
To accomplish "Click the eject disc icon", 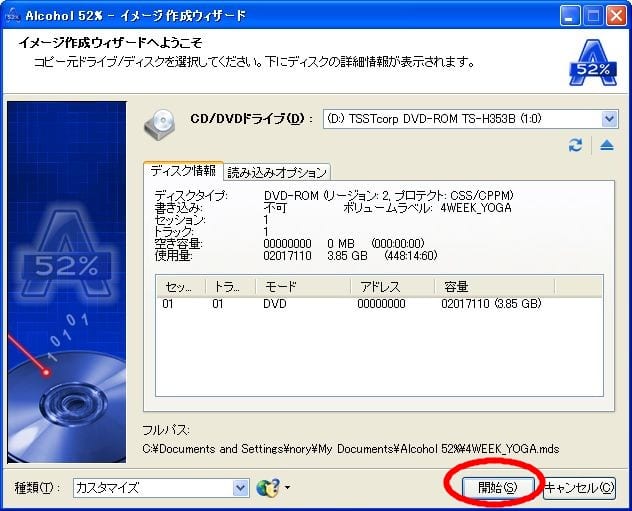I will (606, 146).
